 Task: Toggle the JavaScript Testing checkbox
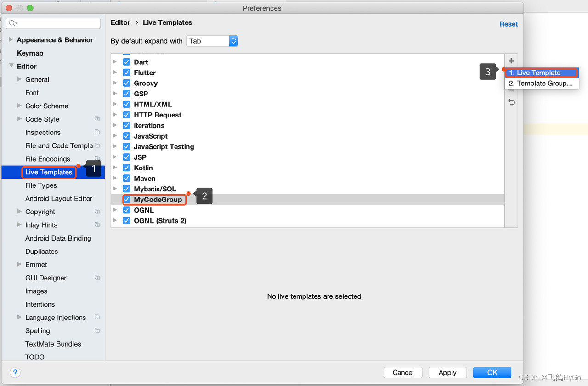(x=126, y=147)
